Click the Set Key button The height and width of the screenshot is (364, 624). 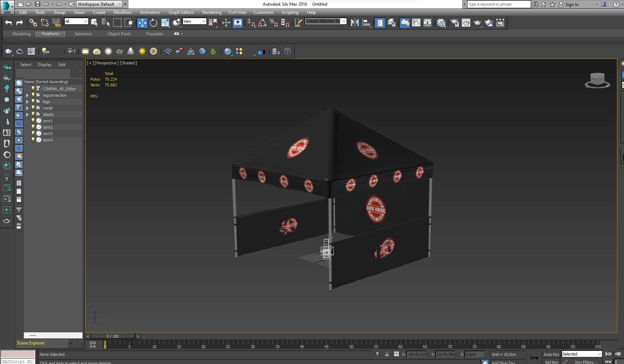[551, 362]
